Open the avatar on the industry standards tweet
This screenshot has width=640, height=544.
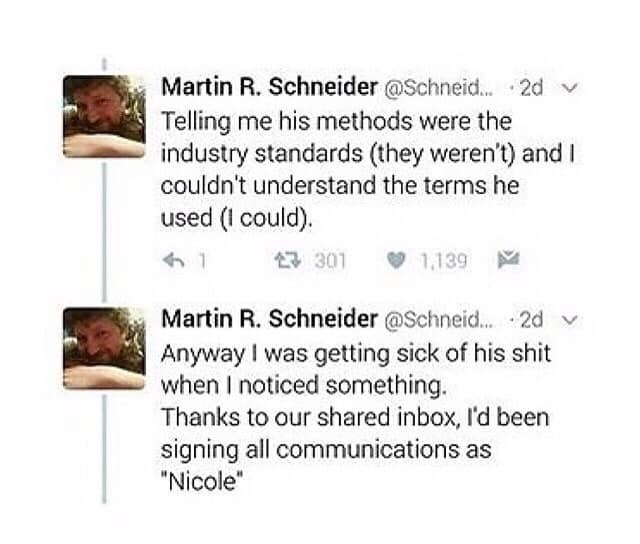pyautogui.click(x=103, y=116)
